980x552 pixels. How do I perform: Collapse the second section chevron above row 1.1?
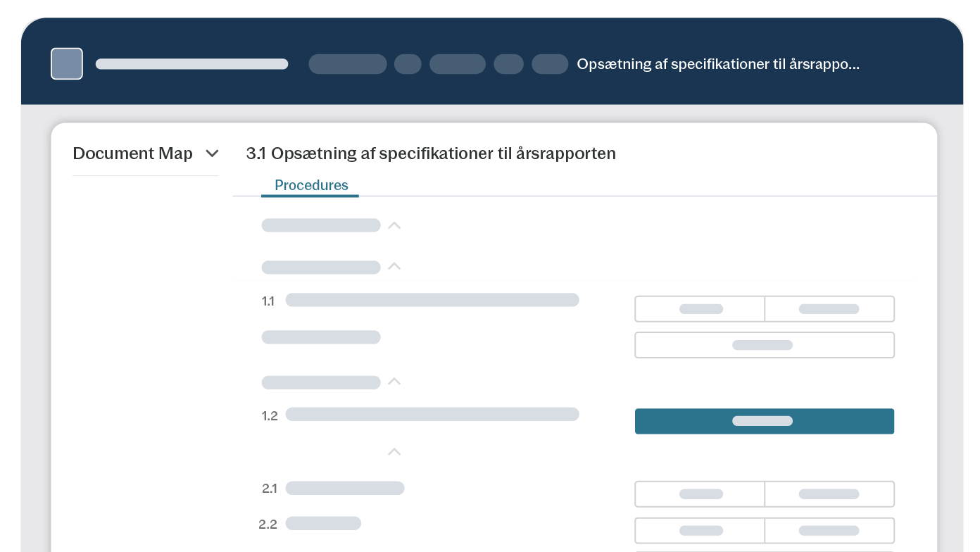coord(394,267)
